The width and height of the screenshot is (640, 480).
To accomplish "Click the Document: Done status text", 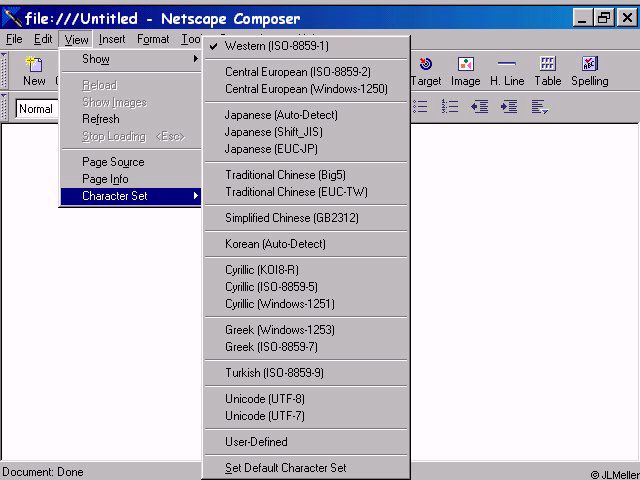I will 43,472.
